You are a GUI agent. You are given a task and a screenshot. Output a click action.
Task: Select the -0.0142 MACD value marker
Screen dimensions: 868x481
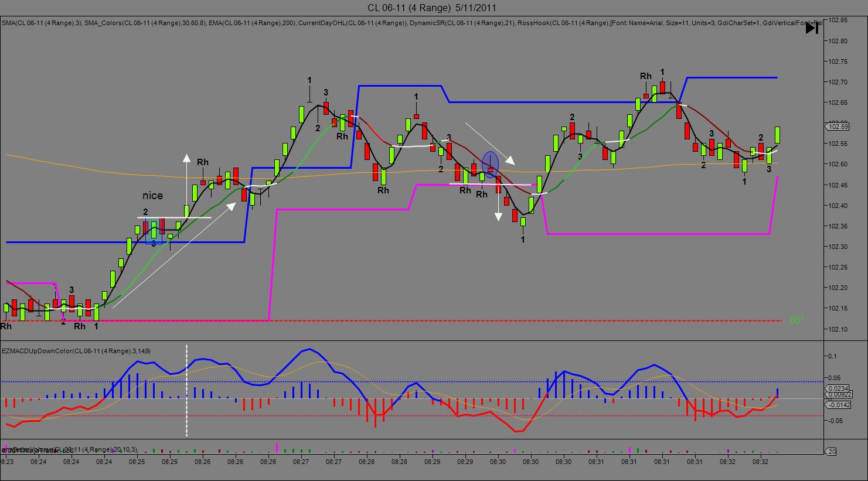[x=837, y=405]
